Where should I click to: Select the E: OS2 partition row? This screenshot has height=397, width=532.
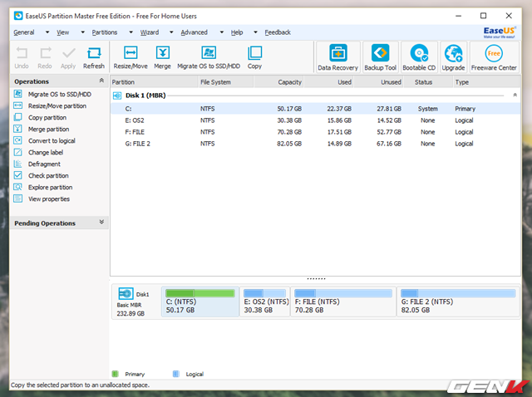[x=315, y=120]
